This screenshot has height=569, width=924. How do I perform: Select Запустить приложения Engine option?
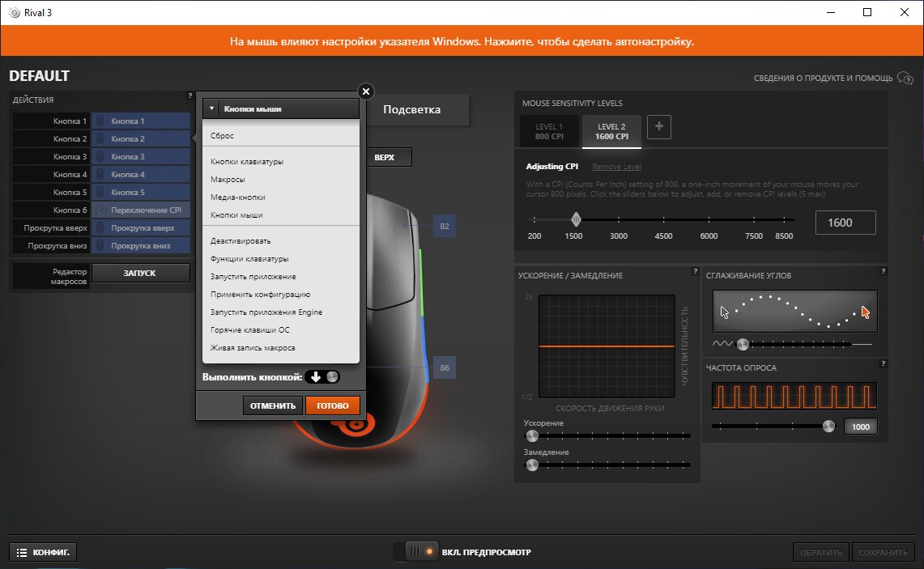266,312
